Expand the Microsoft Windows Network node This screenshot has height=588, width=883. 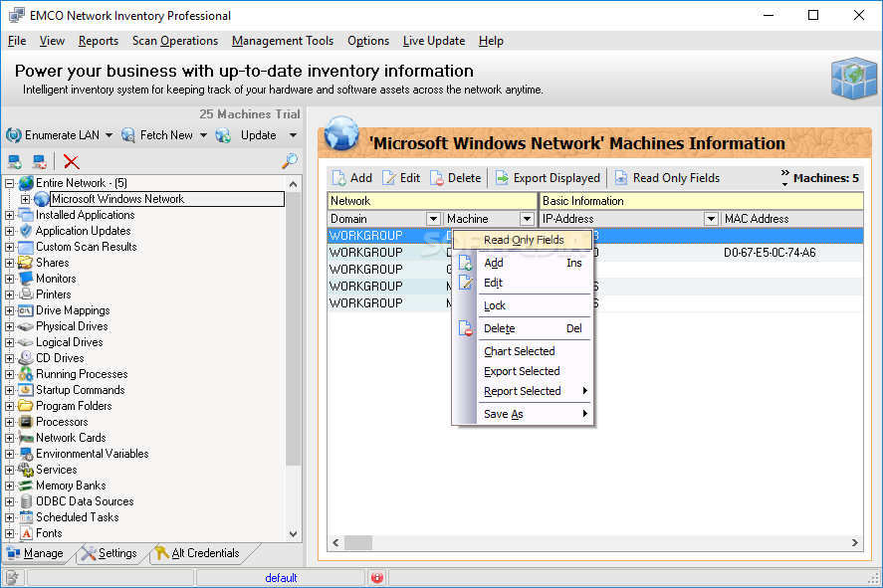[25, 199]
